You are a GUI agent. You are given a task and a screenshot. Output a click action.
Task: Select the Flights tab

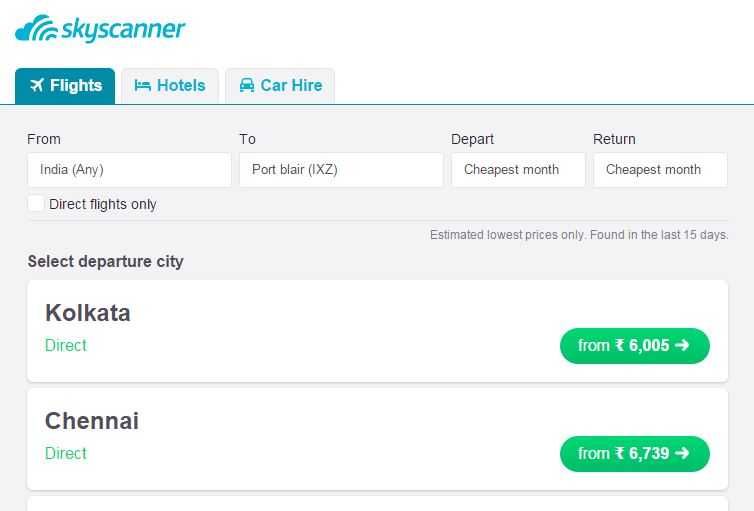pos(65,86)
